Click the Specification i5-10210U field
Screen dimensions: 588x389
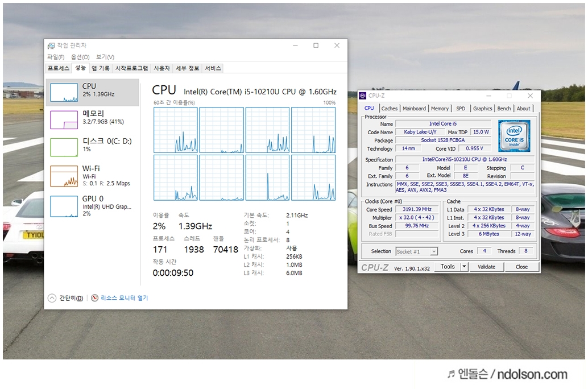[465, 159]
